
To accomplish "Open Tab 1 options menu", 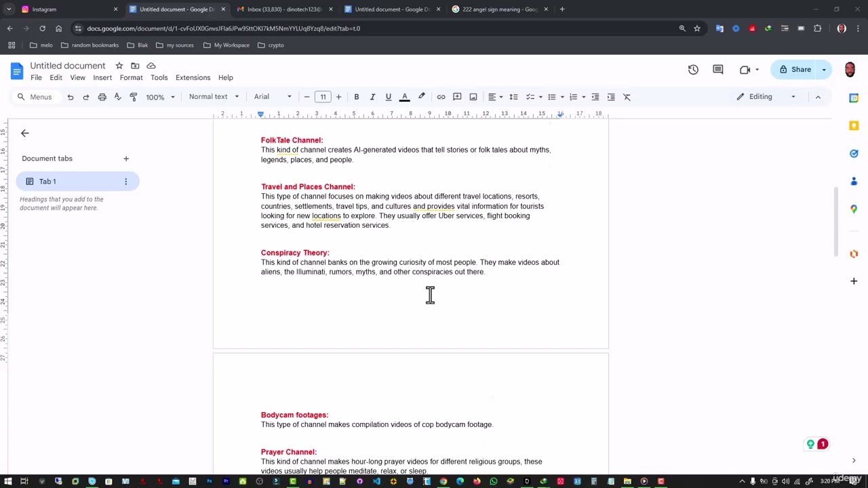I will (125, 182).
